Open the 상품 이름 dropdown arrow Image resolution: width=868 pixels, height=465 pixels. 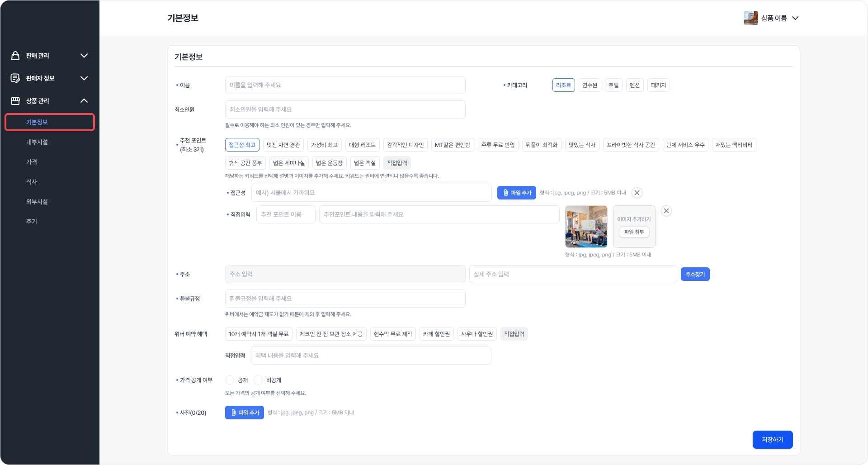tap(796, 18)
